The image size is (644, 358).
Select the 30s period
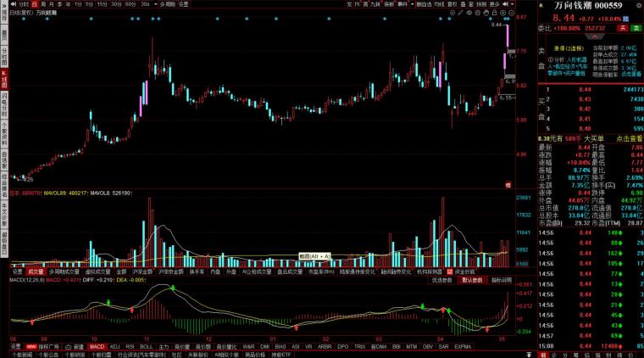click(x=145, y=4)
